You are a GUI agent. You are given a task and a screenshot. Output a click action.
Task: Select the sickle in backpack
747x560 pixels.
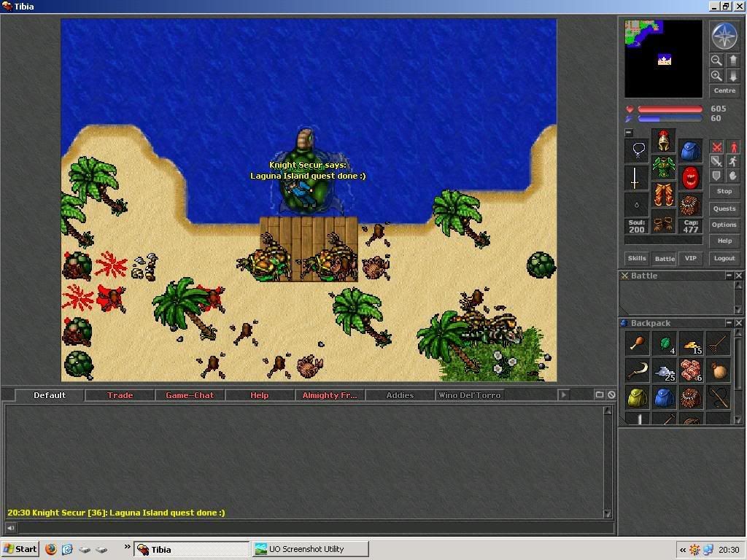click(637, 370)
